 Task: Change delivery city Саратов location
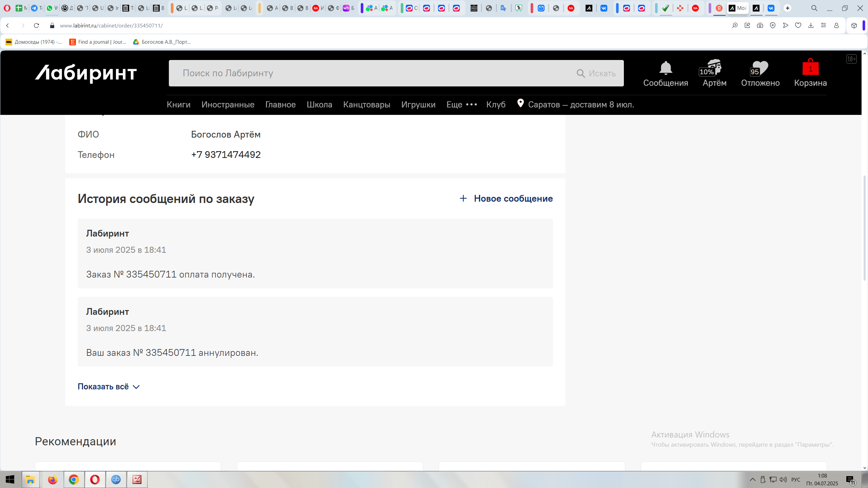[575, 104]
